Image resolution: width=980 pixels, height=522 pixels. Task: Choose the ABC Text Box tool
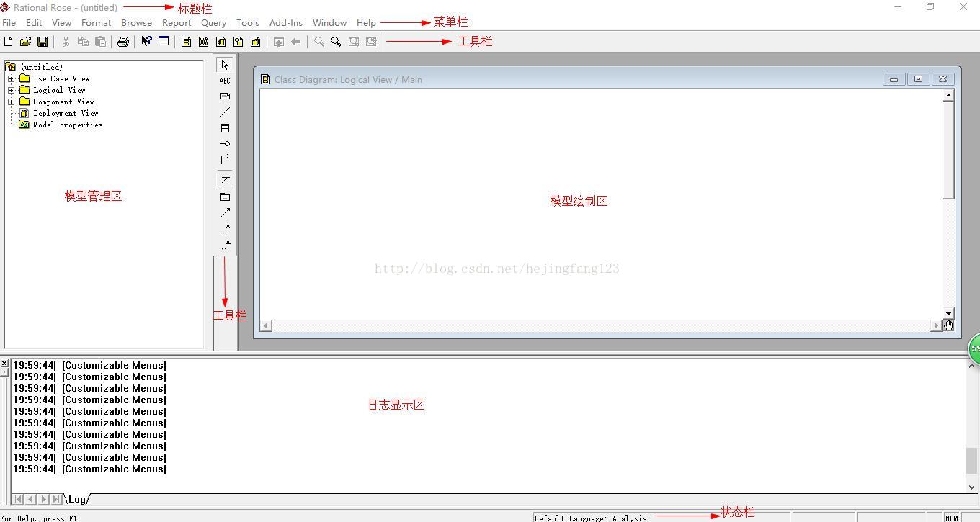tap(225, 81)
